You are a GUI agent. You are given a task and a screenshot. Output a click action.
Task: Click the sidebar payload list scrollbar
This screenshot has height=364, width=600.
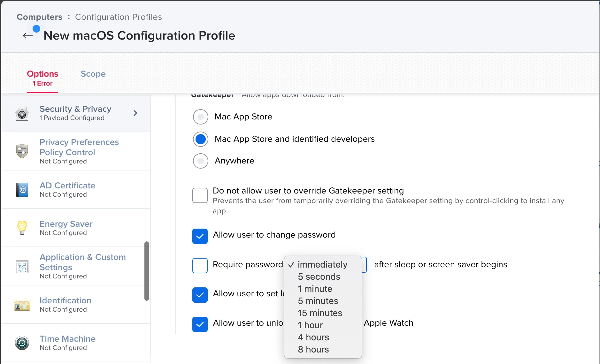(x=147, y=271)
